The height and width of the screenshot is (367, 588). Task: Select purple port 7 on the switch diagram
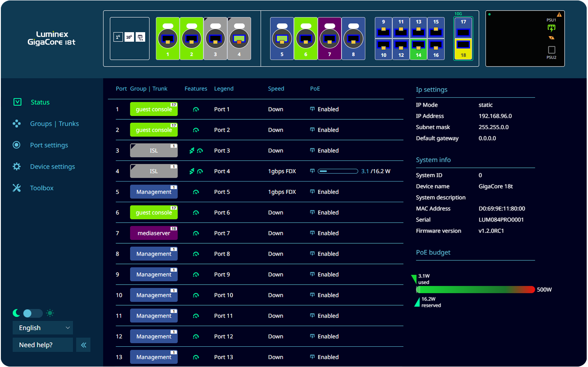coord(329,38)
